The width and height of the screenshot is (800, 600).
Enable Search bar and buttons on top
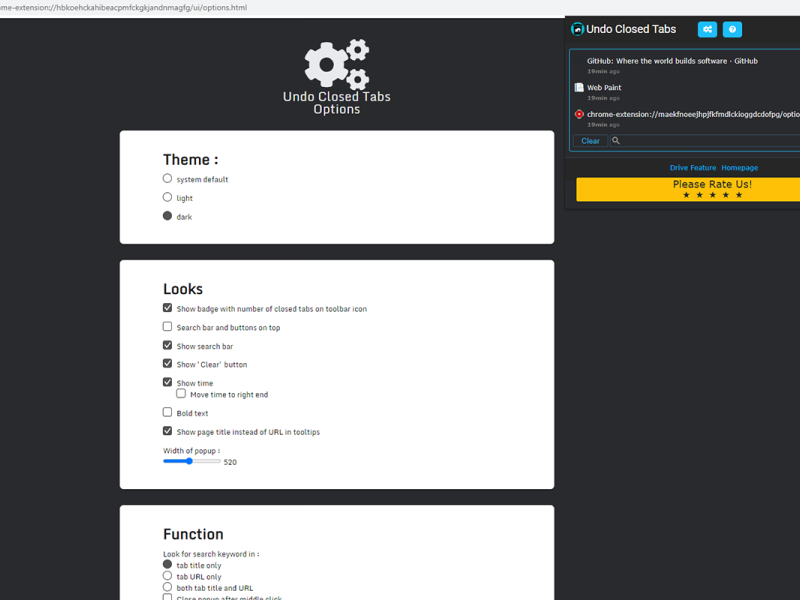[x=167, y=326]
